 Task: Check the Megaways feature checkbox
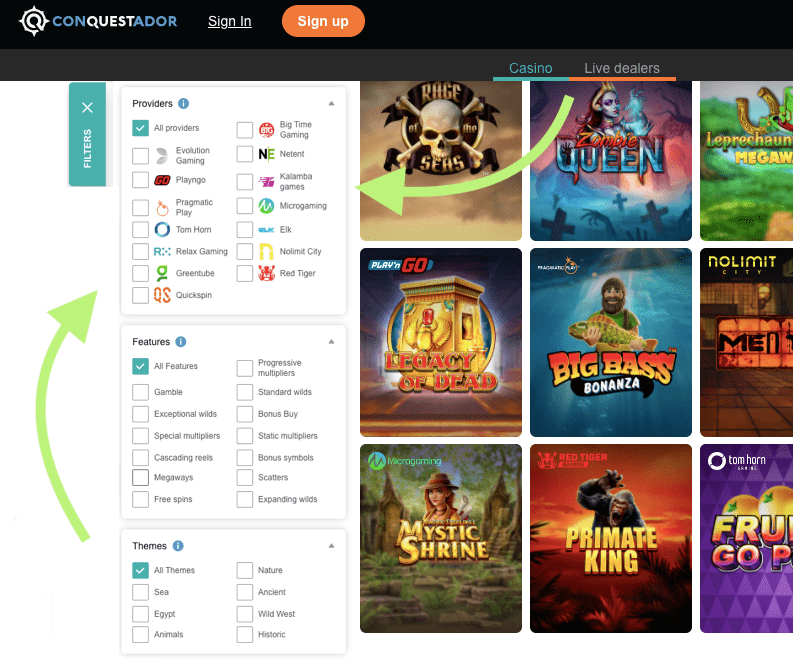141,477
